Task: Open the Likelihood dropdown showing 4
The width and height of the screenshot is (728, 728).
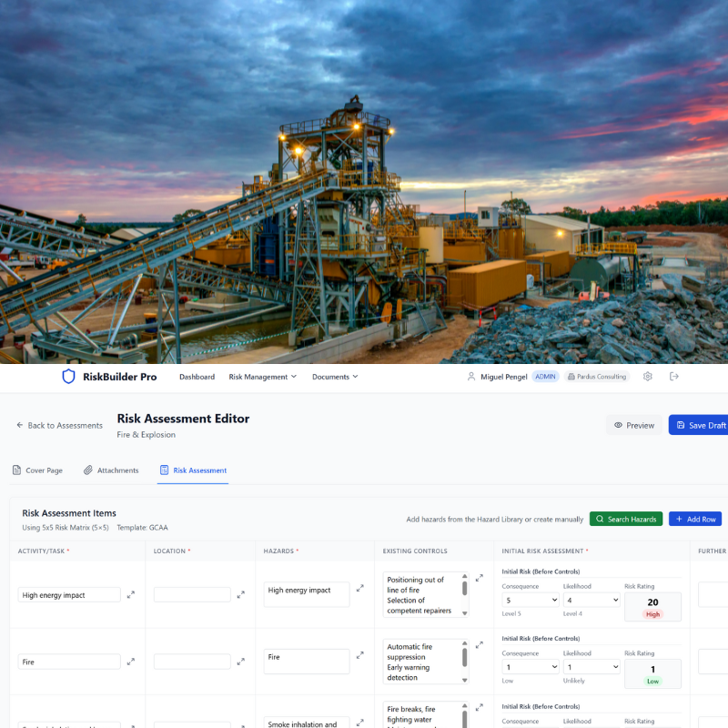Action: point(591,600)
